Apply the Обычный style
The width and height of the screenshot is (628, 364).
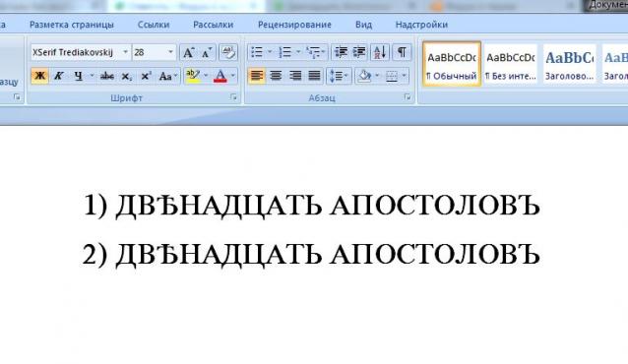[452, 64]
